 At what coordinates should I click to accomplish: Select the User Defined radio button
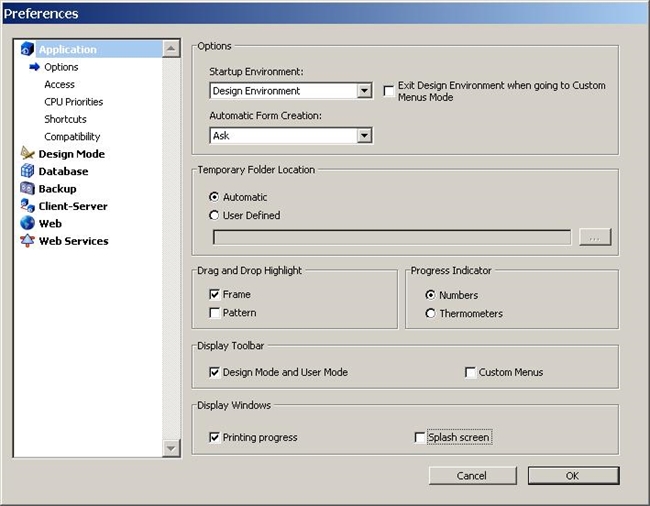[x=214, y=215]
